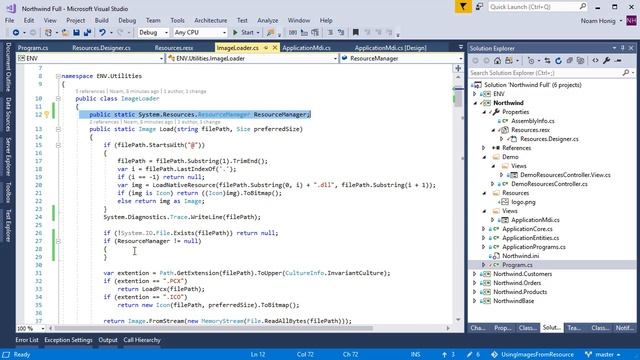Toggle Show All Files in Solution Explorer
The height and width of the screenshot is (360, 640).
[x=580, y=60]
